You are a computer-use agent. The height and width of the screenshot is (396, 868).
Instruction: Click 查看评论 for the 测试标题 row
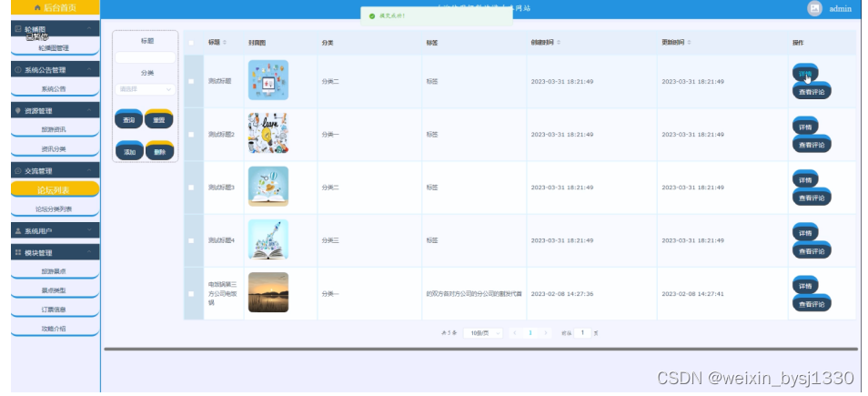812,91
